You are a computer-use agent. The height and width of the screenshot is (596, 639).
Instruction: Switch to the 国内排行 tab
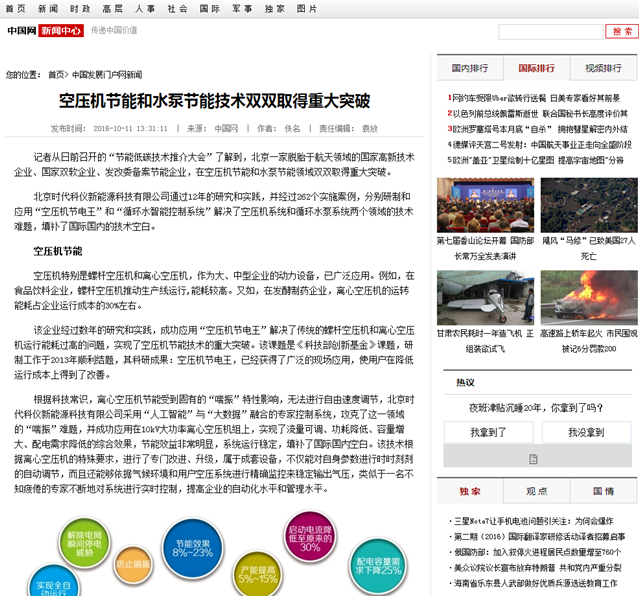tap(469, 68)
